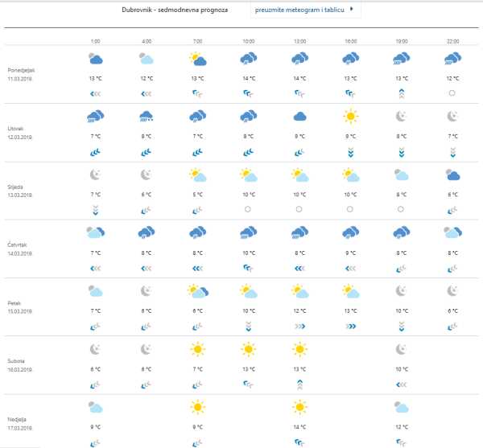Click Wednesday's 1:00 moon weather icon

(95, 175)
